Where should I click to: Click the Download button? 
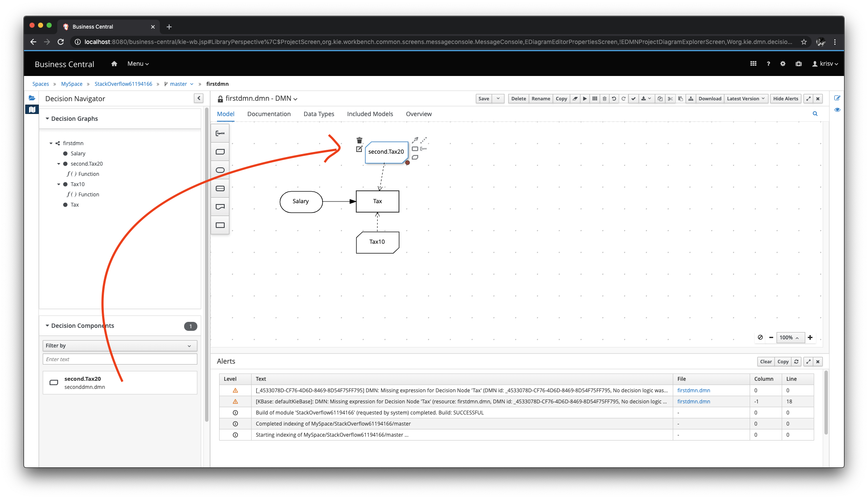pos(710,99)
